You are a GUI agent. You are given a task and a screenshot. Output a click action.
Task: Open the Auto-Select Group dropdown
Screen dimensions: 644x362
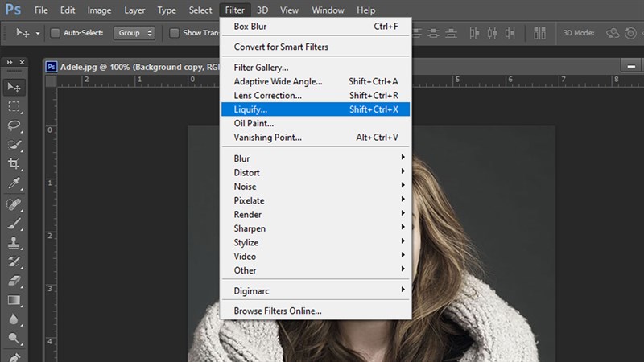pyautogui.click(x=134, y=33)
